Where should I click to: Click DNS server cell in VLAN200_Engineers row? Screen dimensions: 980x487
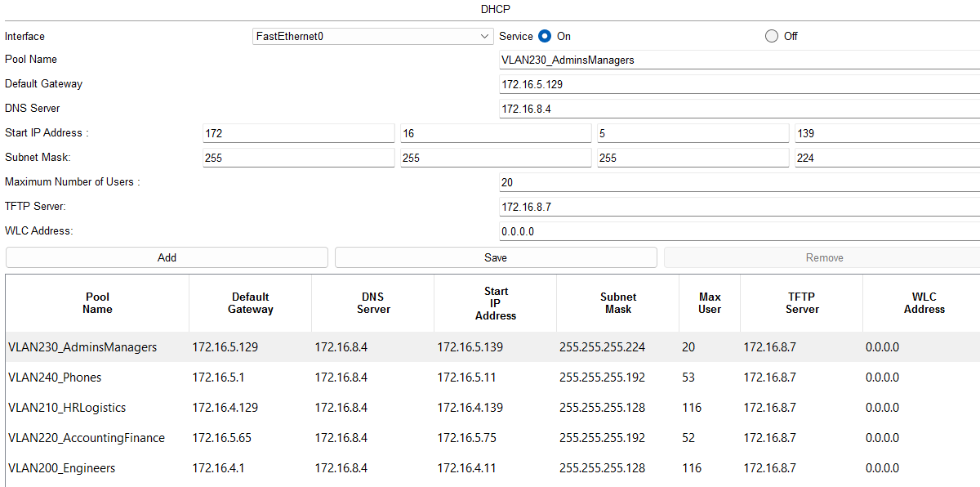[x=373, y=468]
